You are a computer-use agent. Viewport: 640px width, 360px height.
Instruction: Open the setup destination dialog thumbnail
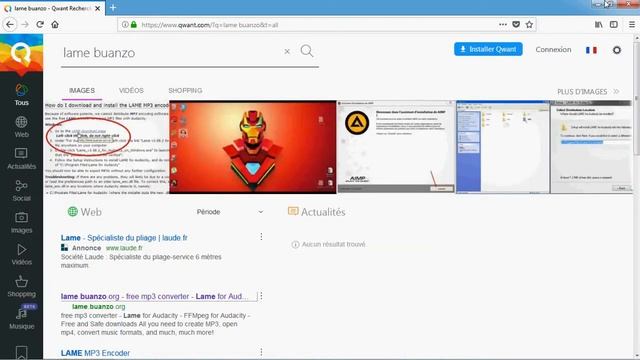(591, 147)
